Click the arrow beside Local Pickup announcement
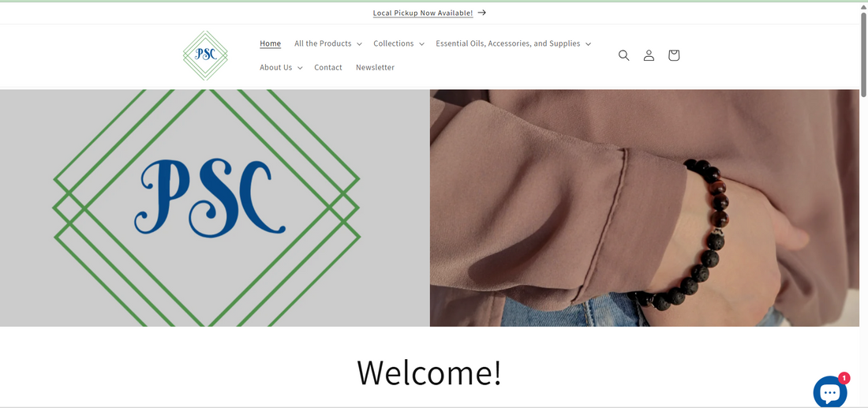The height and width of the screenshot is (408, 868). point(481,12)
